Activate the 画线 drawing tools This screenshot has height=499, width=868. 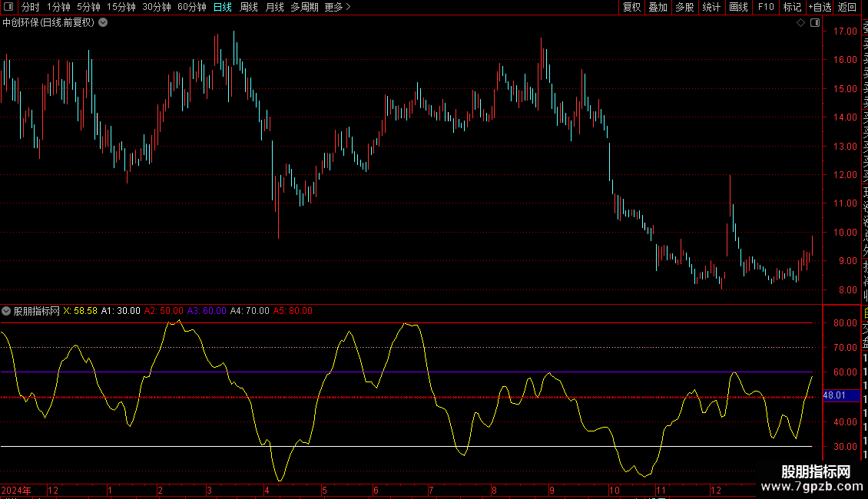738,7
